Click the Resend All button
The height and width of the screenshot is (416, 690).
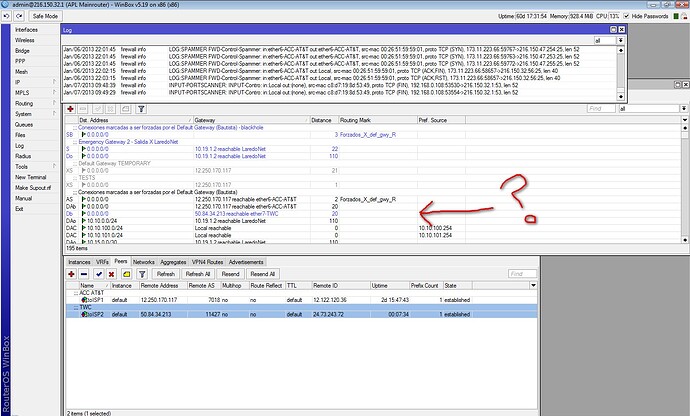(263, 274)
